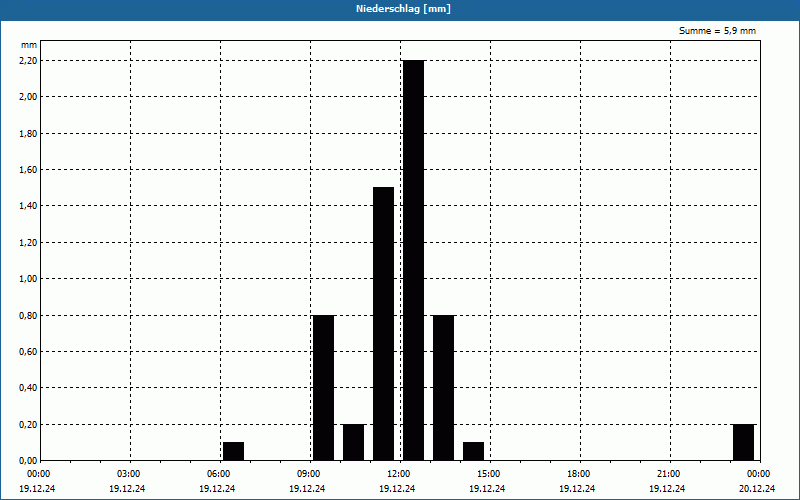The height and width of the screenshot is (500, 800).
Task: Select the y-axis value "1,80"
Action: [x=29, y=133]
